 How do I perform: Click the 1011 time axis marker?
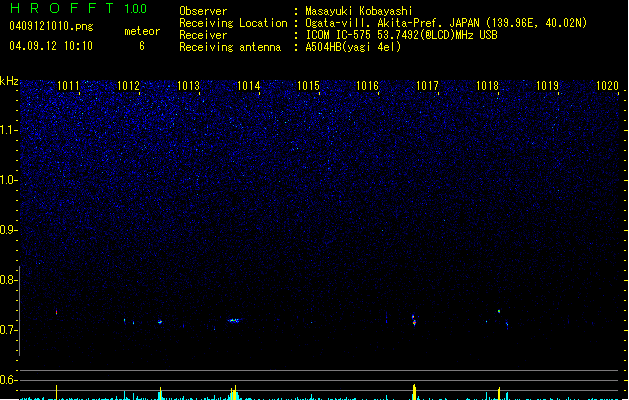pyautogui.click(x=68, y=86)
